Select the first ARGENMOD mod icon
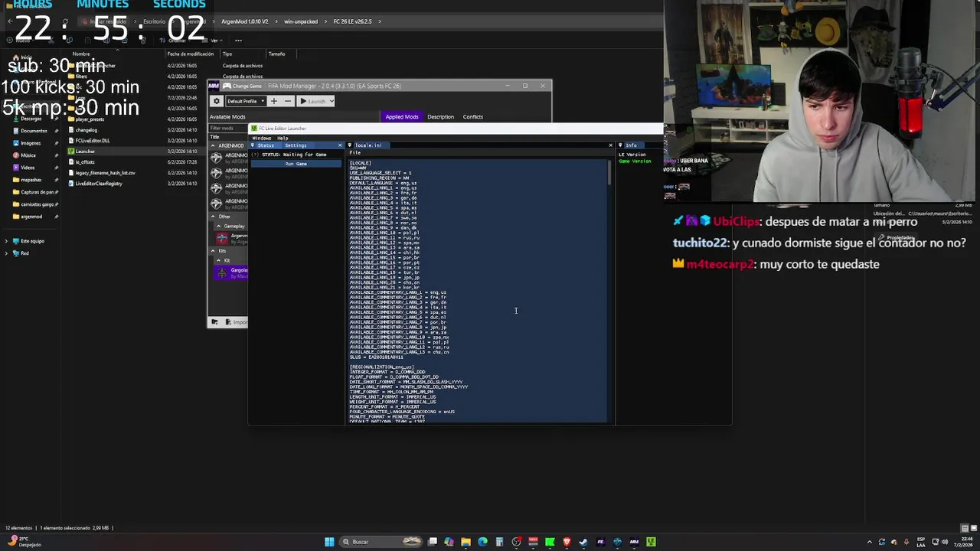980x551 pixels. (x=217, y=157)
